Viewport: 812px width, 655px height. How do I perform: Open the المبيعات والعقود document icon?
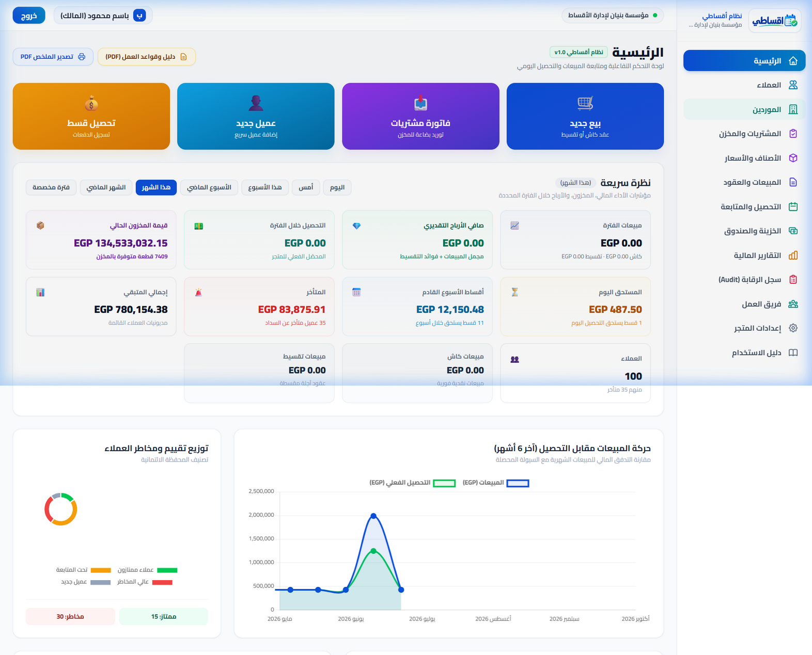[793, 182]
